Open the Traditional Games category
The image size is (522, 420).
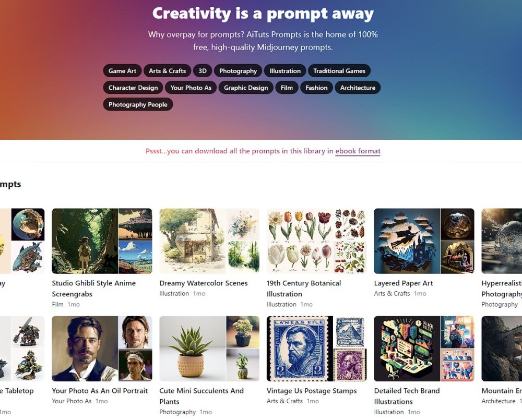pos(339,71)
